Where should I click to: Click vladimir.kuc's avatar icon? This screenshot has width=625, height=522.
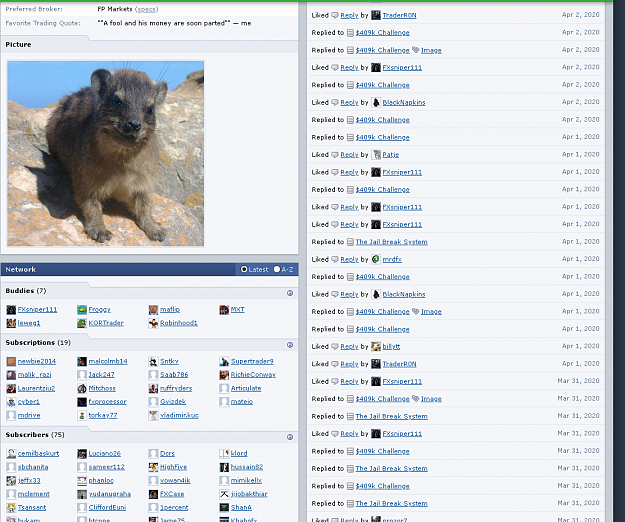(x=153, y=416)
